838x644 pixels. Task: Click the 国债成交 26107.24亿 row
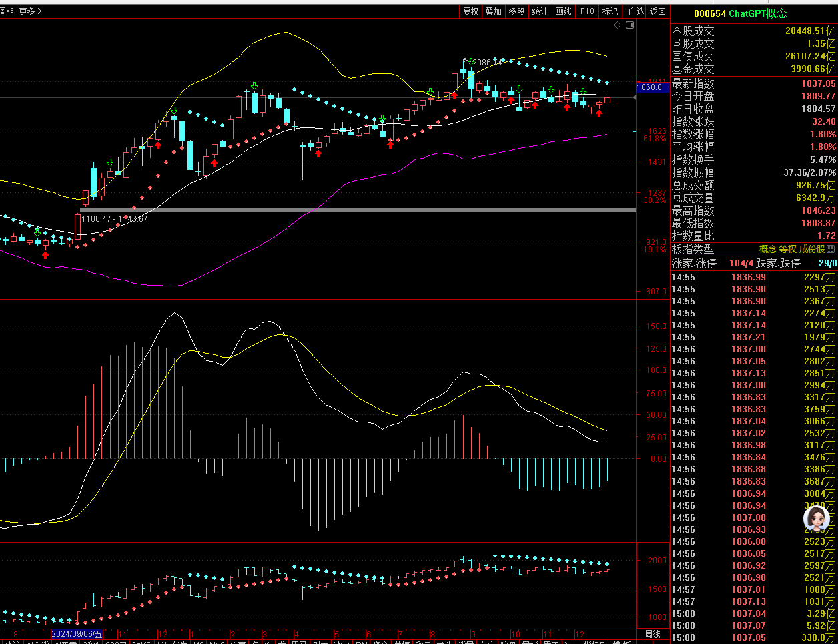coord(754,56)
